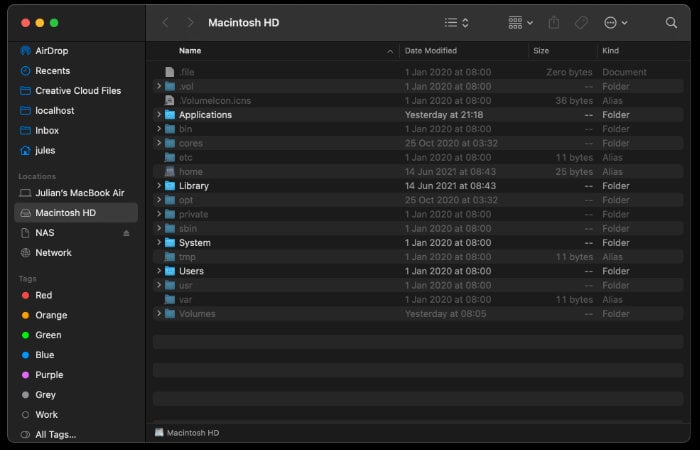Select the Users folder icon
The height and width of the screenshot is (450, 700).
170,271
